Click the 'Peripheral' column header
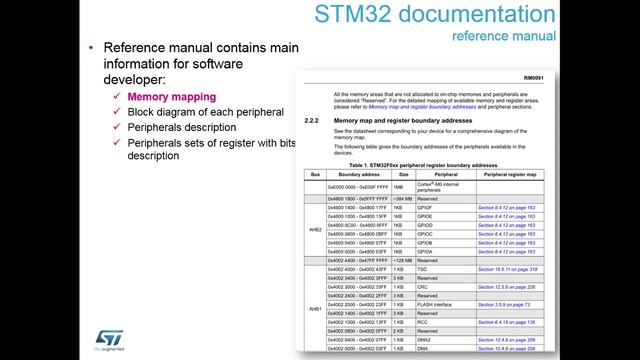 click(446, 175)
